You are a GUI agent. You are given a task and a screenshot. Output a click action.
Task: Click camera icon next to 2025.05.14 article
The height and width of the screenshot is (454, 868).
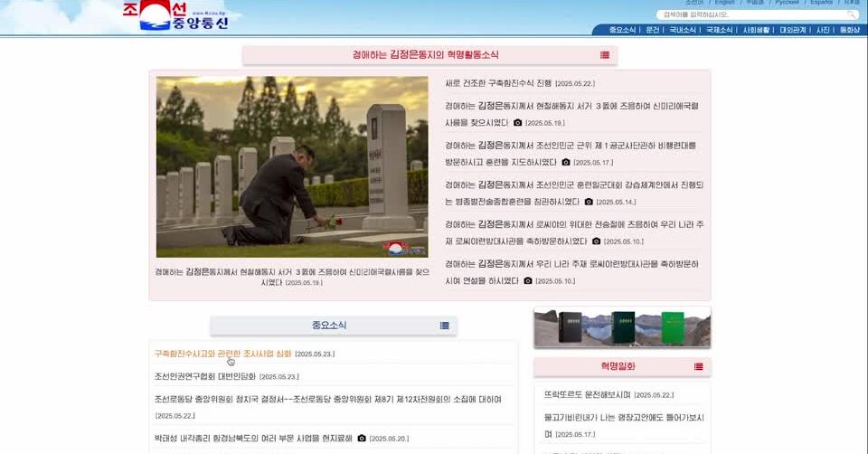coord(589,203)
